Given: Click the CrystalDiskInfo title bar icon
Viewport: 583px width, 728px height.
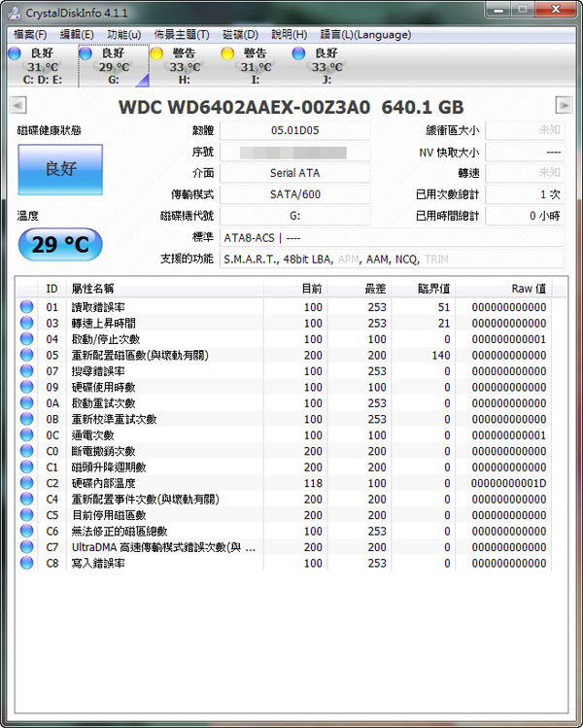Looking at the screenshot, I should coord(15,13).
